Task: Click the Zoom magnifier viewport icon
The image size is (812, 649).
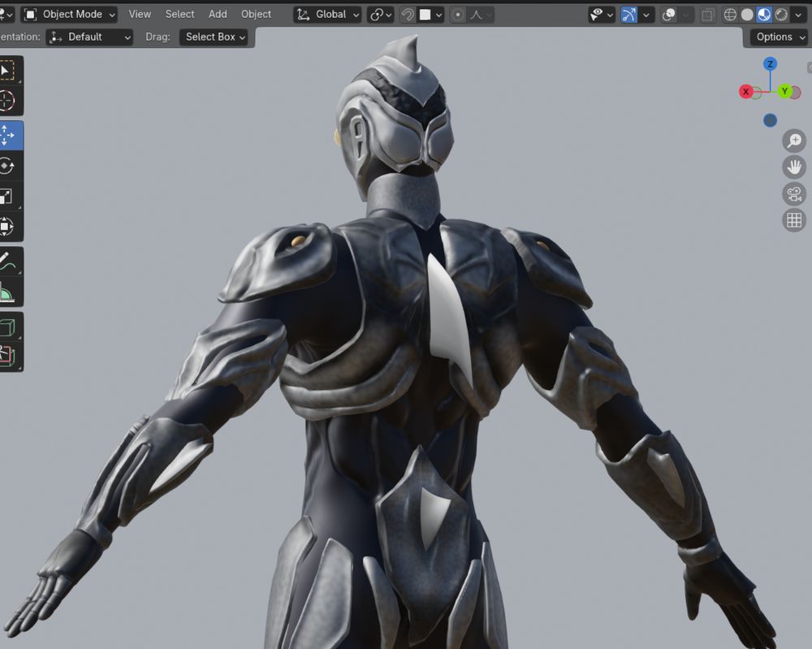Action: click(794, 141)
